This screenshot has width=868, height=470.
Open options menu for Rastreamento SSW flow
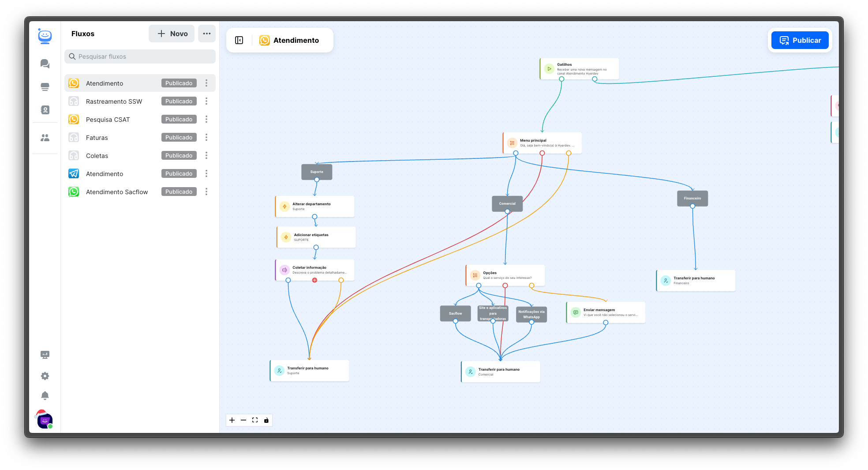(206, 101)
